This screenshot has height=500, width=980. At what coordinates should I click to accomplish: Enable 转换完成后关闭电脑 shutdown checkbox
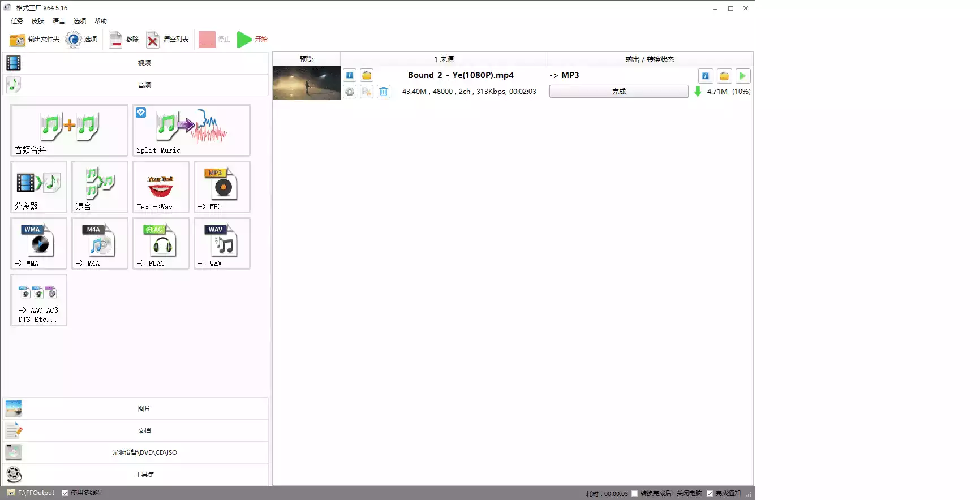[635, 493]
